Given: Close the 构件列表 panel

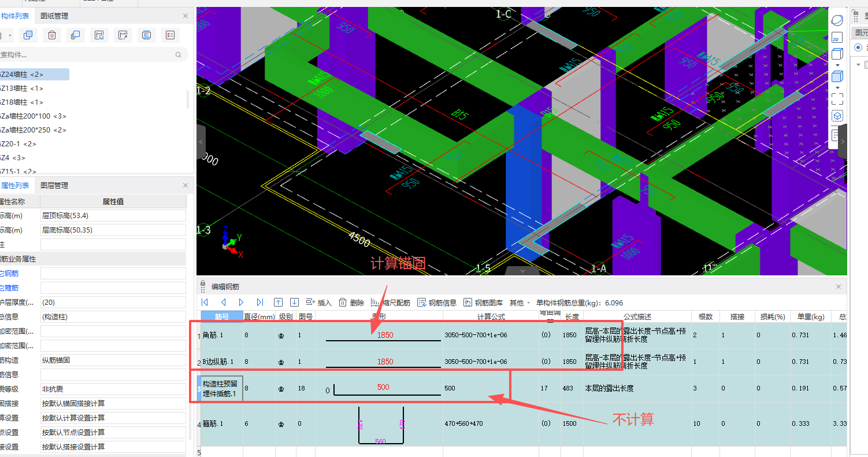Looking at the screenshot, I should point(186,16).
